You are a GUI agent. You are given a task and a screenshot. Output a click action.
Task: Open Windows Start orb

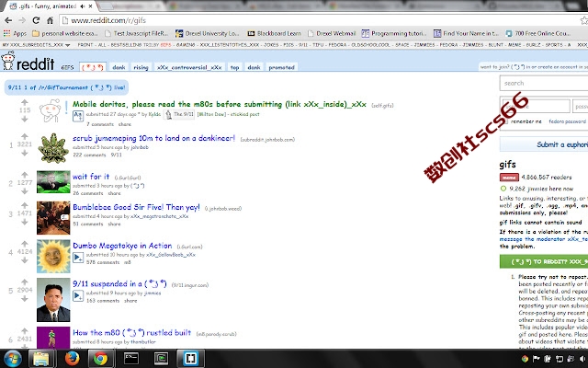point(13,359)
